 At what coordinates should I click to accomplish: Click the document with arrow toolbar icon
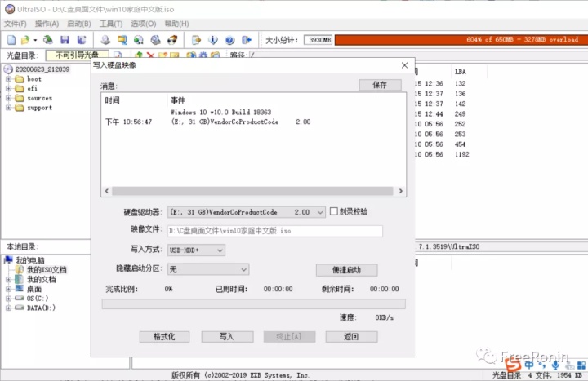(196, 40)
